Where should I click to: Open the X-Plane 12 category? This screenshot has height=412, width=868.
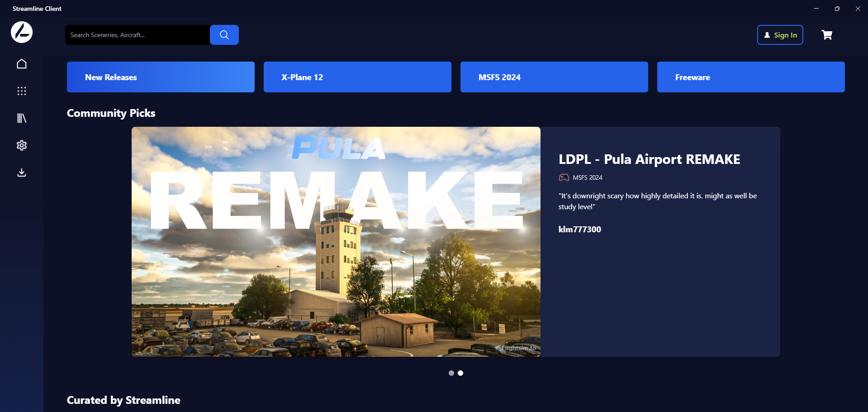click(357, 77)
